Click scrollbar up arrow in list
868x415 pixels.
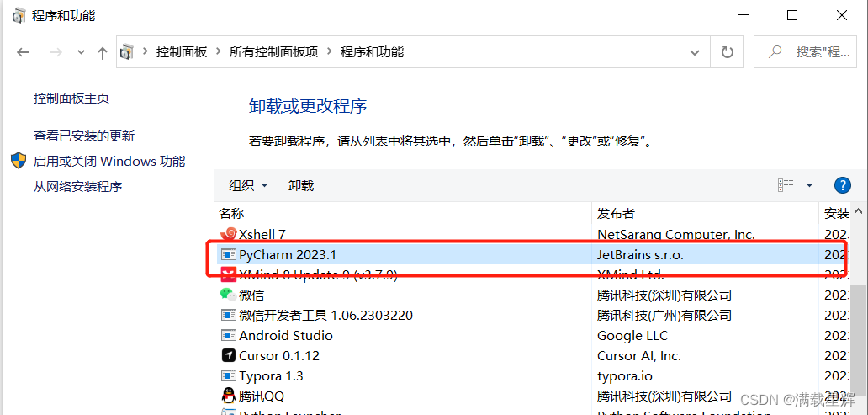[858, 212]
